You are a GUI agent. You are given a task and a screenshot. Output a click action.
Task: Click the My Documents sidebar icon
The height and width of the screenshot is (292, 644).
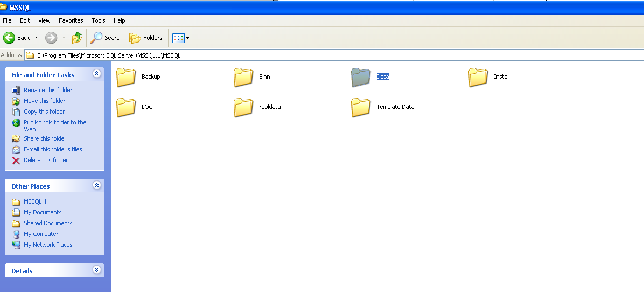[16, 213]
